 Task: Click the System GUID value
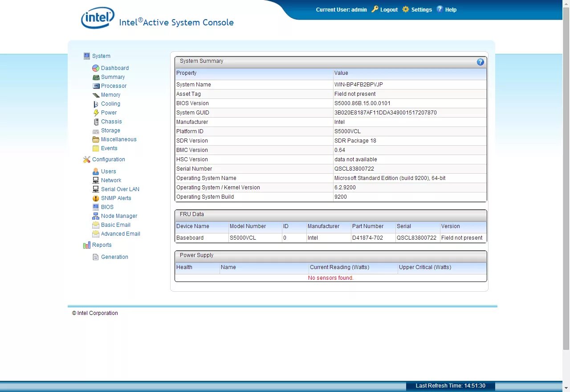pos(386,113)
